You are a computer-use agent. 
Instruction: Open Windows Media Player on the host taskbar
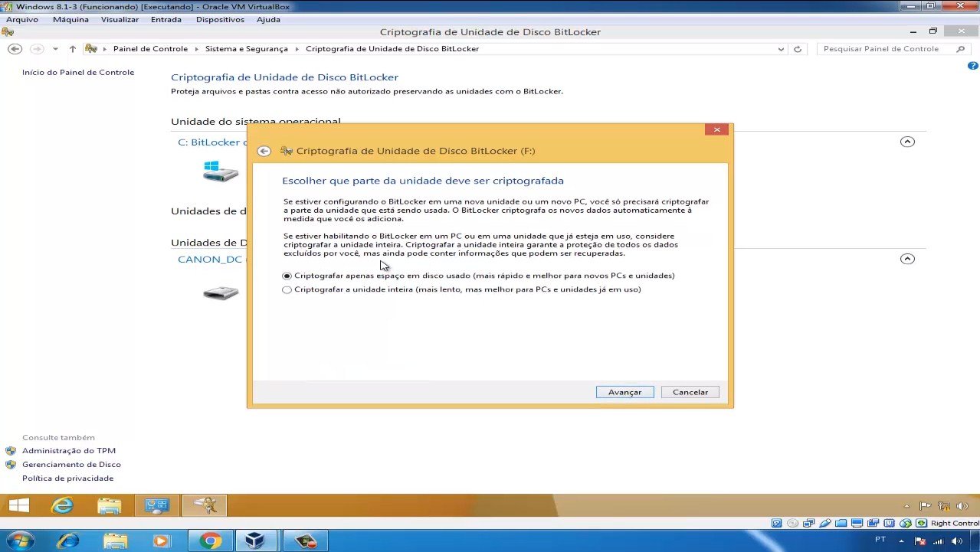161,541
